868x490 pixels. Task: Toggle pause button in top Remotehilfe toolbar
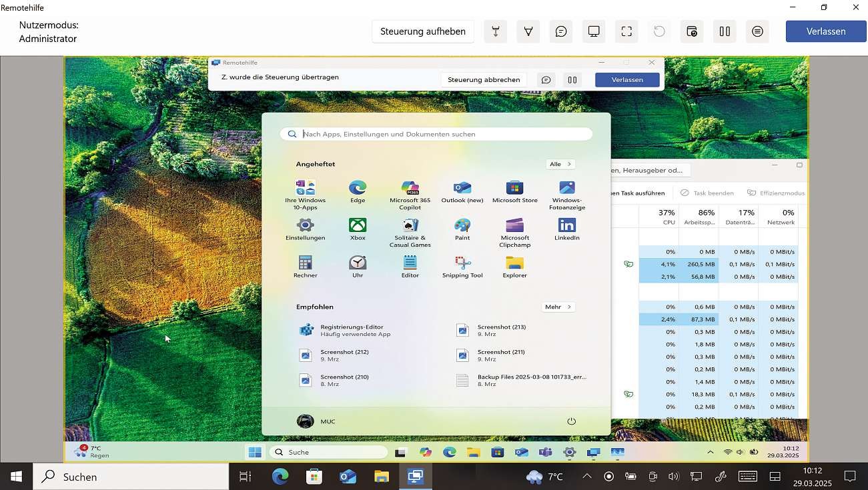[x=725, y=31]
